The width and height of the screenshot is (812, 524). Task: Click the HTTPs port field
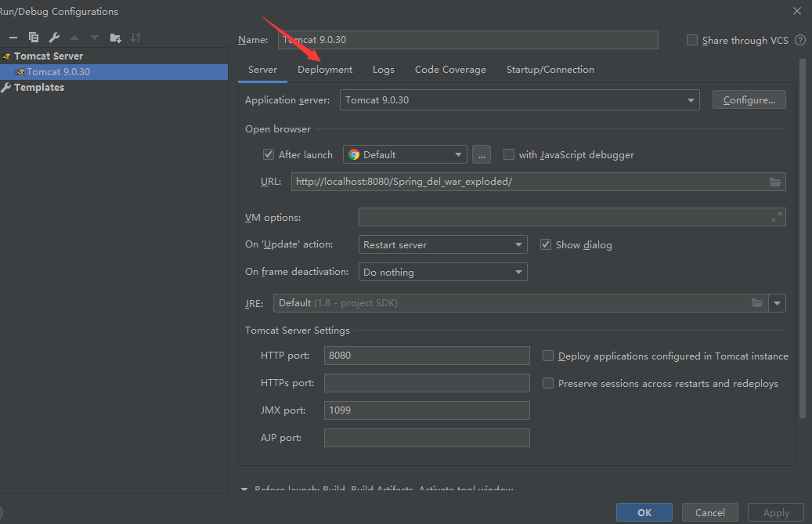[427, 383]
